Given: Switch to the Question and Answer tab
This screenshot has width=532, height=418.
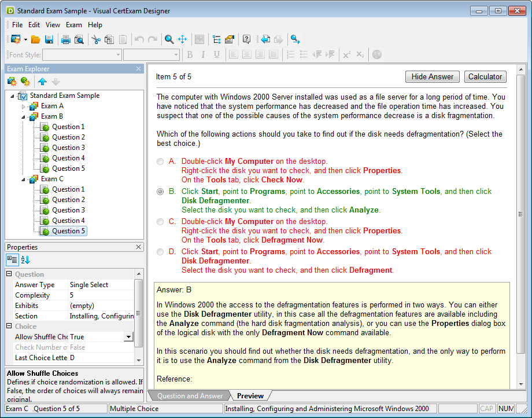Looking at the screenshot, I should [x=190, y=396].
